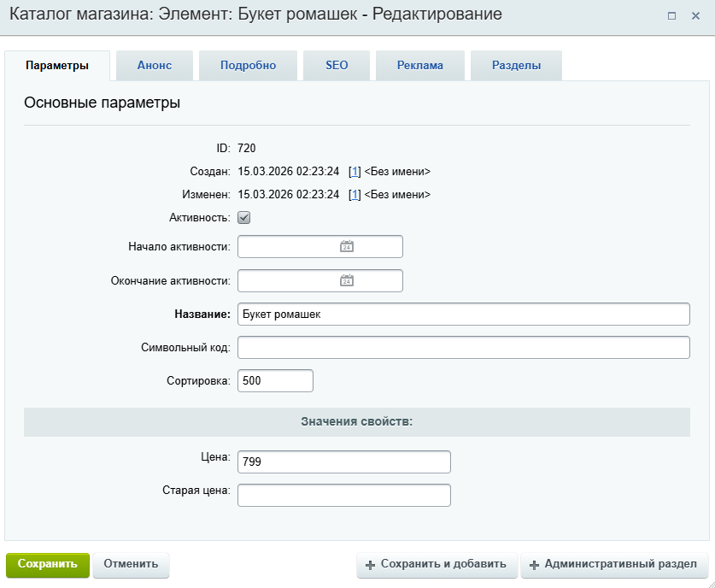Show the Разделы tab

point(516,66)
